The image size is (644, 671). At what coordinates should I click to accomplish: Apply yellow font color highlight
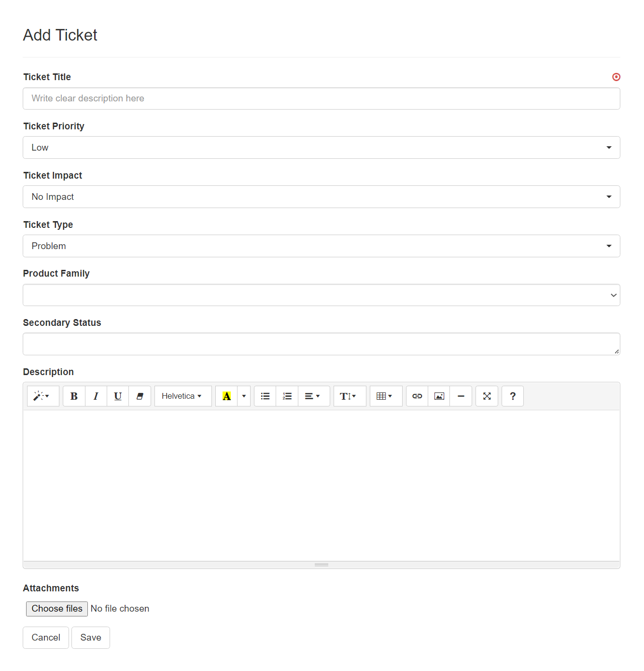[227, 396]
